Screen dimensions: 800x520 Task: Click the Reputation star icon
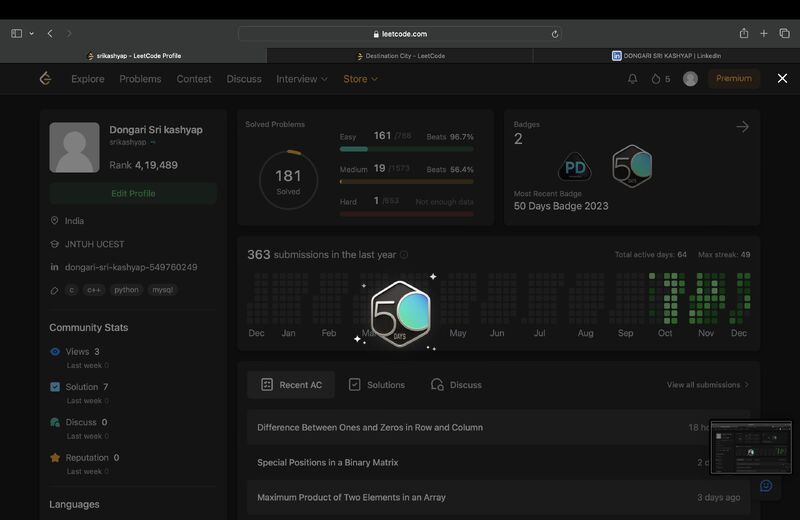pos(55,457)
